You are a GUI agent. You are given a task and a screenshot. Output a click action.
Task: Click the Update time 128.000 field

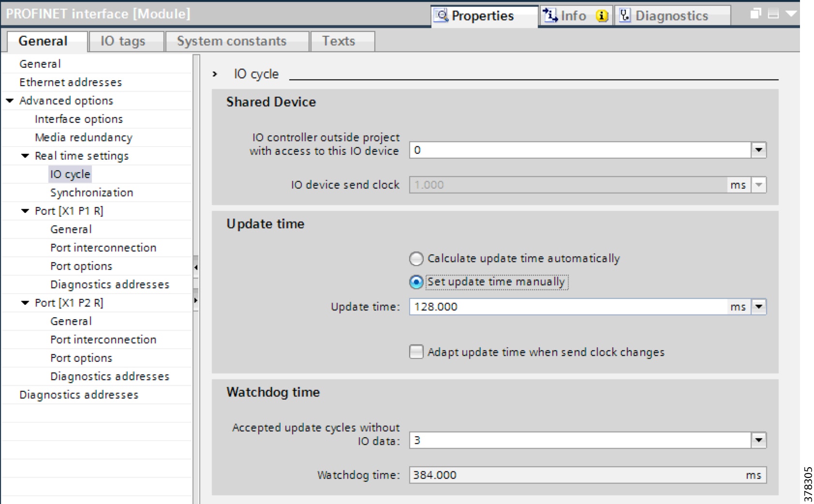click(x=569, y=307)
